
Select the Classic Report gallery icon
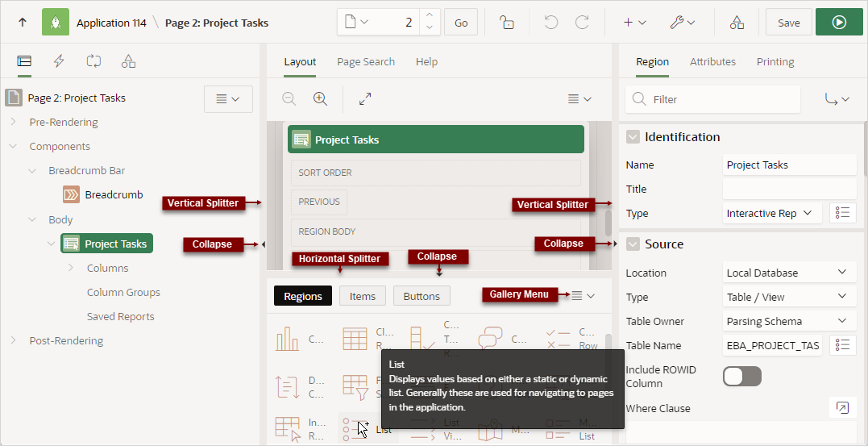(x=355, y=339)
